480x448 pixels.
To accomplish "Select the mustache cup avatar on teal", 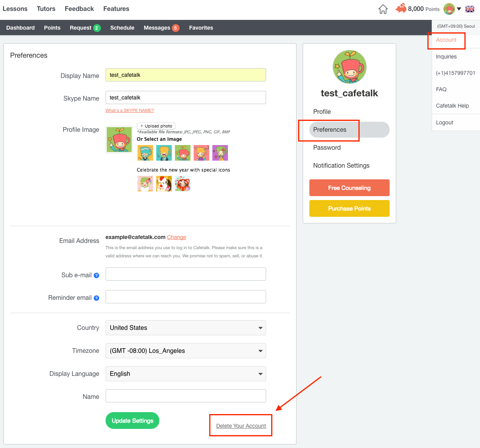I will 164,153.
